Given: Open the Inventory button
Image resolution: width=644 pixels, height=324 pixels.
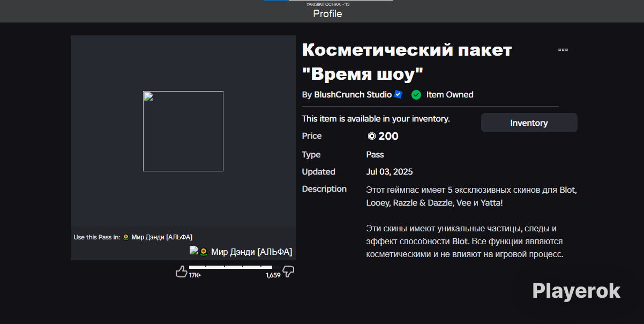Looking at the screenshot, I should pyautogui.click(x=529, y=123).
